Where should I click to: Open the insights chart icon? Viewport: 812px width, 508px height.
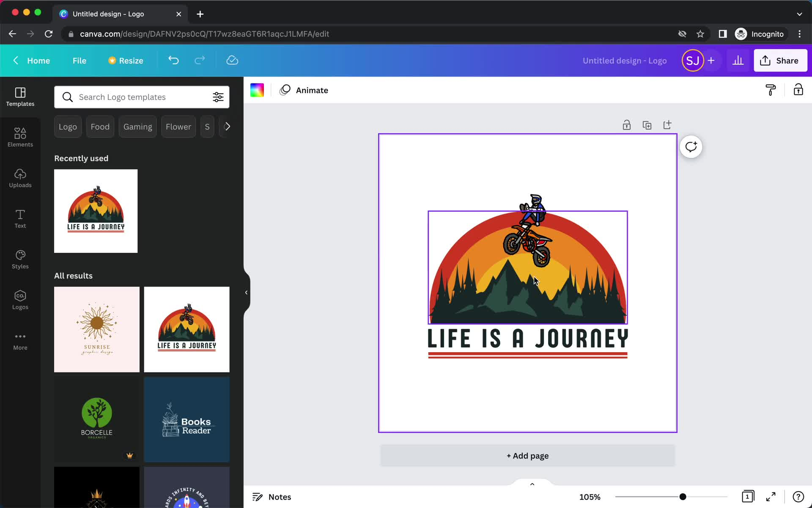tap(738, 61)
